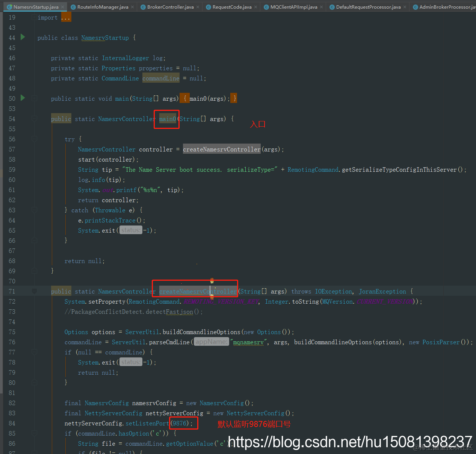
Task: Open the MQClientAPIImpl.java tab
Action: tap(294, 7)
